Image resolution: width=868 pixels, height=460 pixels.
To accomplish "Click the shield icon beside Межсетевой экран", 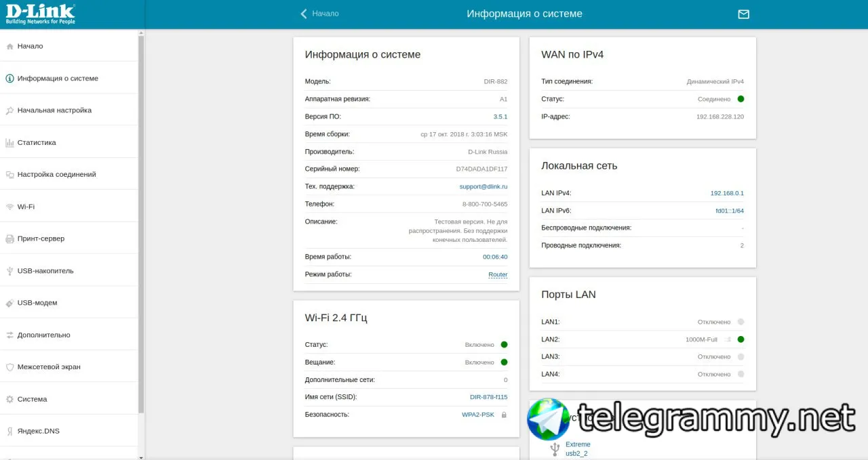I will pyautogui.click(x=9, y=367).
